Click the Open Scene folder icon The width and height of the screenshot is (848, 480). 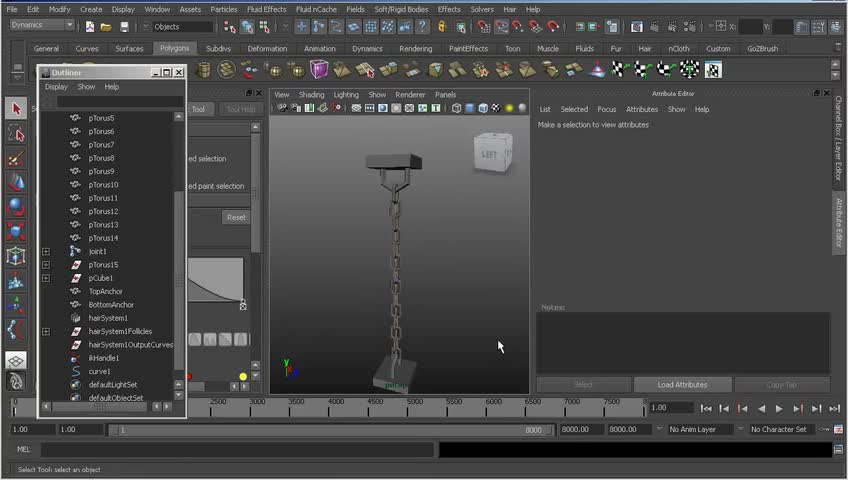106,26
